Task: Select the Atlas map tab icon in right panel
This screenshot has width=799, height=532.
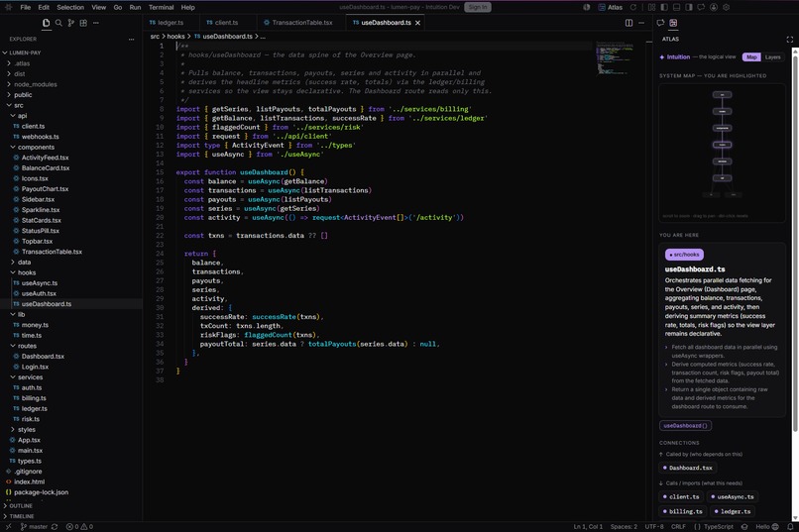Action: coord(673,23)
